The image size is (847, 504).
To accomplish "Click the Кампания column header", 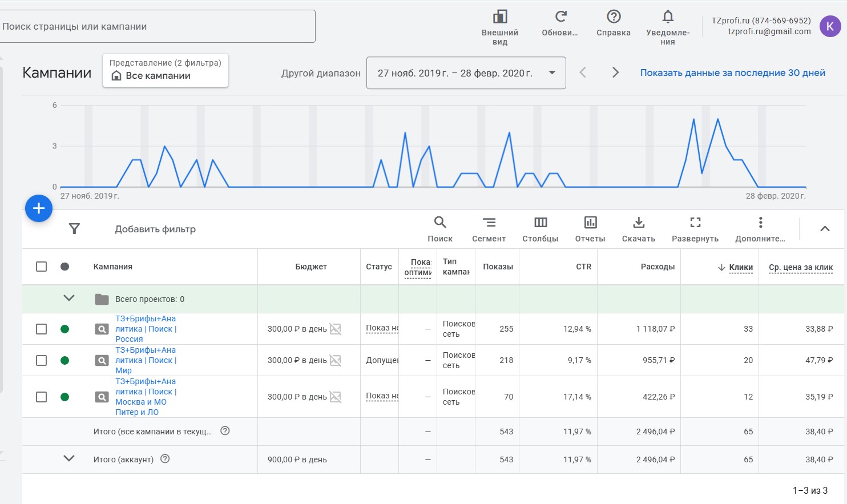I will 113,267.
